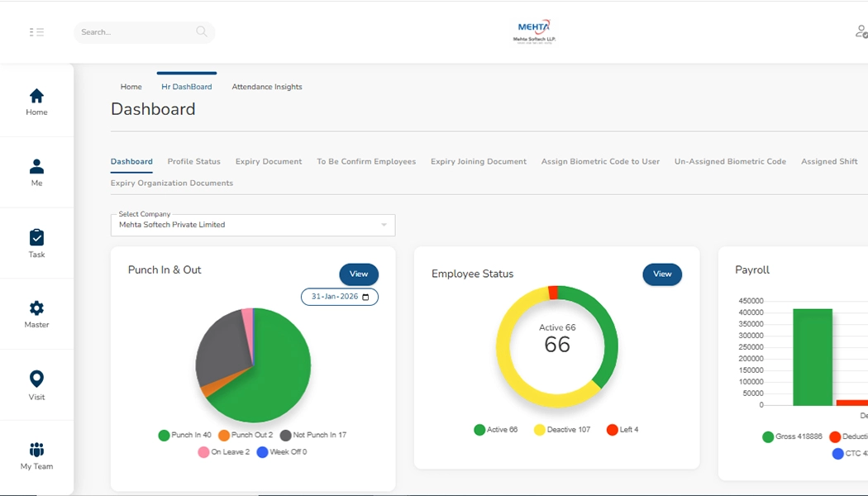868x496 pixels.
Task: Toggle the Week Off 0 legend entry
Action: 280,452
